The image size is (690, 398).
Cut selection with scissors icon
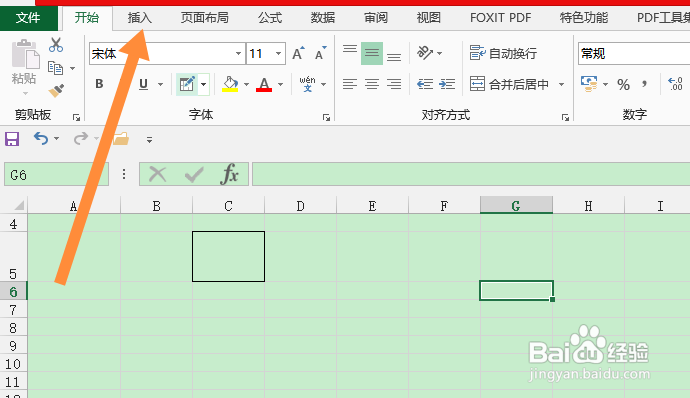click(56, 45)
